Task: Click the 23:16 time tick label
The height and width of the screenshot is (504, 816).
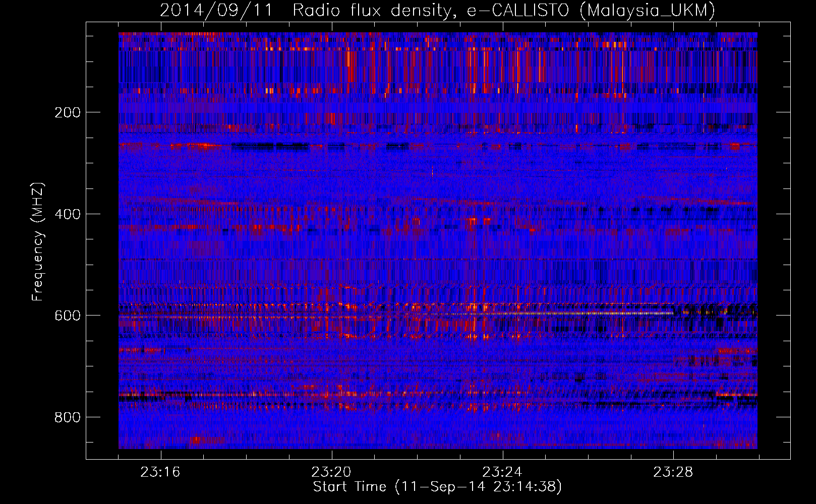Action: coord(160,472)
